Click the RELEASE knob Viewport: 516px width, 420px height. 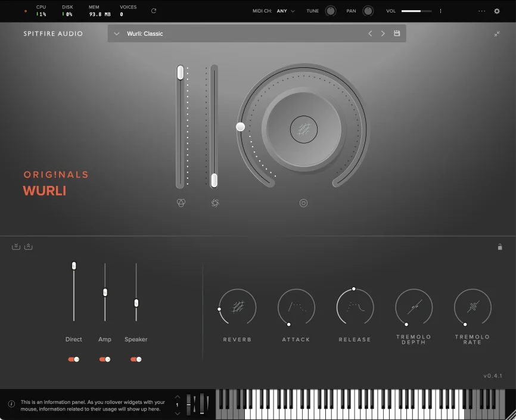click(355, 307)
